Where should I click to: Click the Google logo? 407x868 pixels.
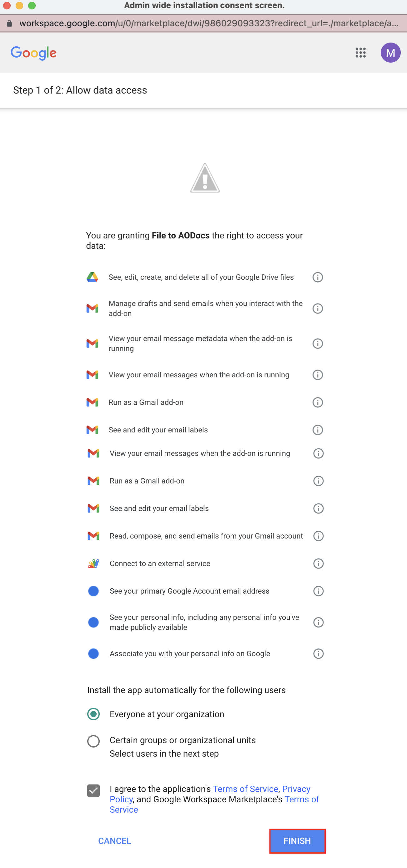click(34, 53)
